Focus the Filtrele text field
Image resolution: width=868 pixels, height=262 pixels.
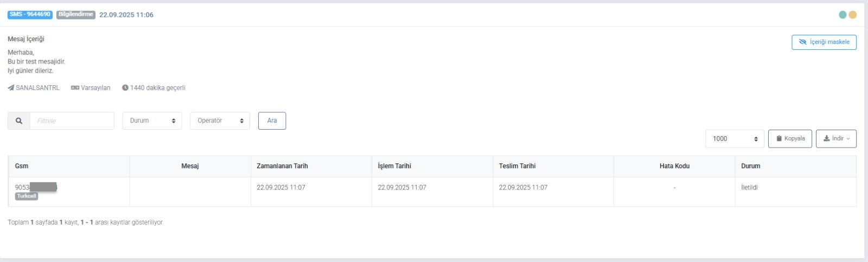click(72, 121)
